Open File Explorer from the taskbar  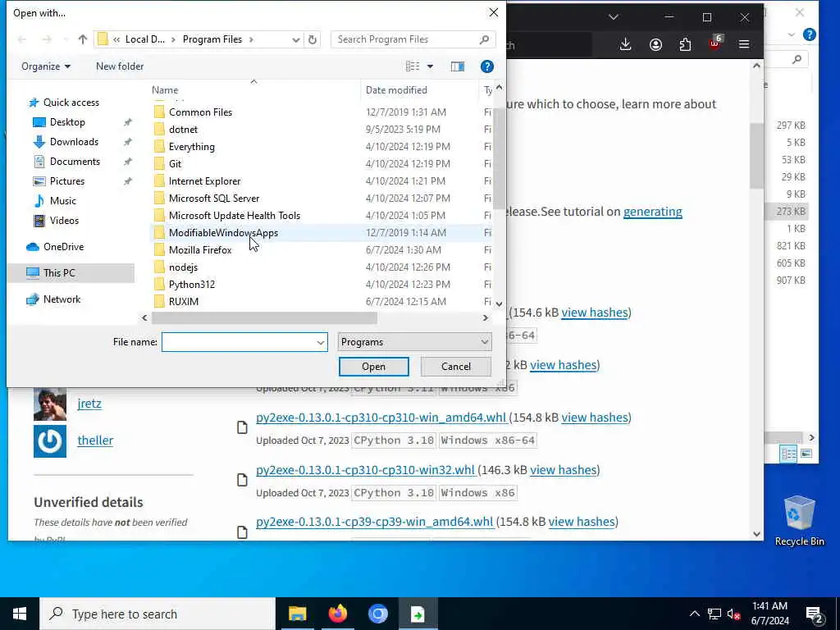point(297,614)
